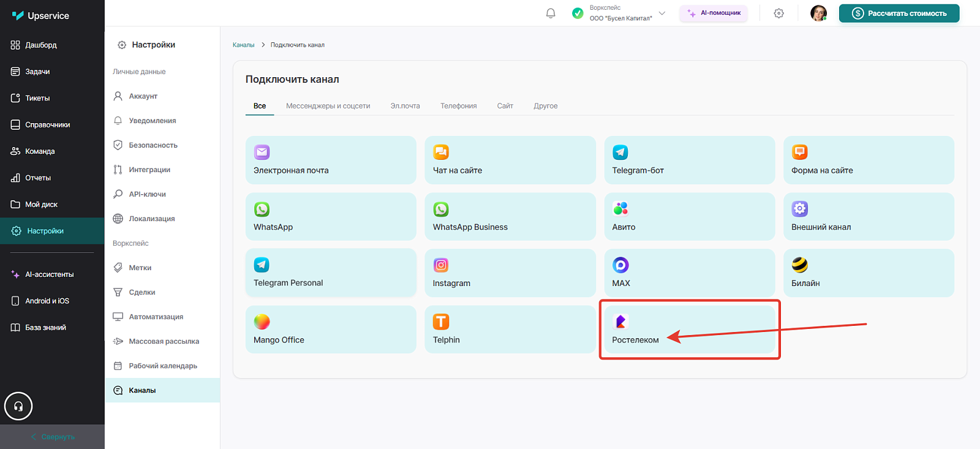
Task: Open the MAX messenger channel
Action: pyautogui.click(x=690, y=273)
